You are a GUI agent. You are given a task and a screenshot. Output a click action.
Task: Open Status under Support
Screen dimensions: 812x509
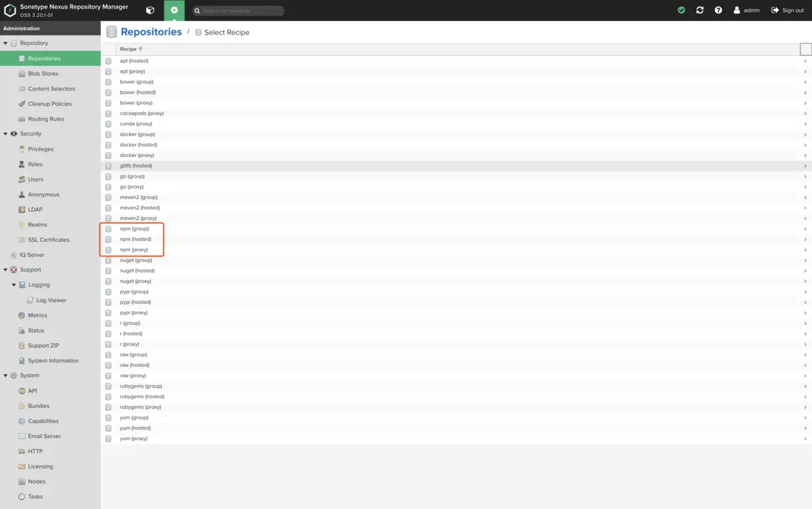click(50, 330)
